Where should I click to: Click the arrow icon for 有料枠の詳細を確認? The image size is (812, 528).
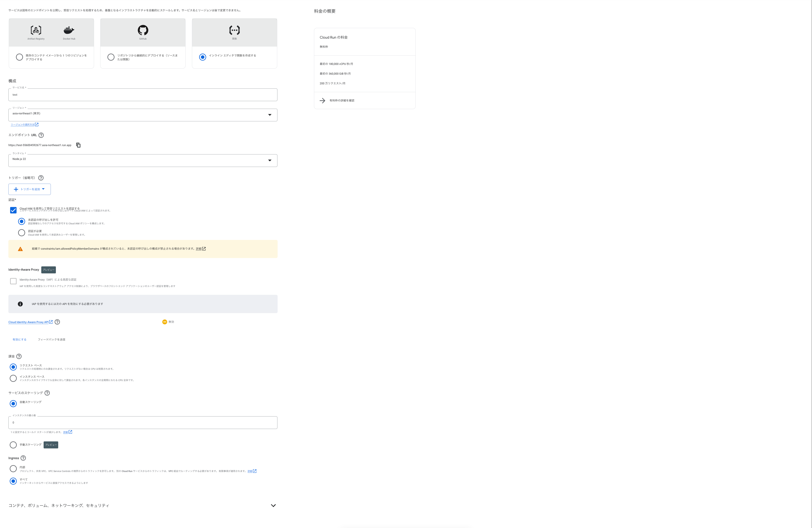click(x=322, y=100)
